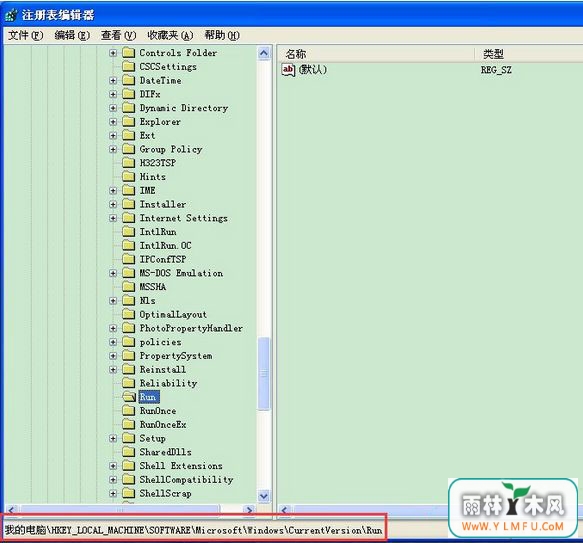Click the REG_SZ type cell

point(496,70)
